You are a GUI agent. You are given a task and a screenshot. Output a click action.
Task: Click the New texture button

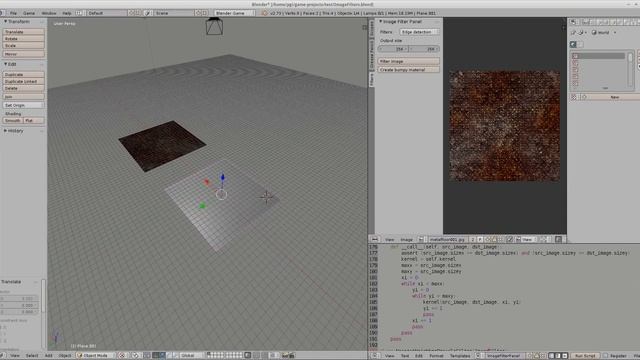(x=614, y=97)
